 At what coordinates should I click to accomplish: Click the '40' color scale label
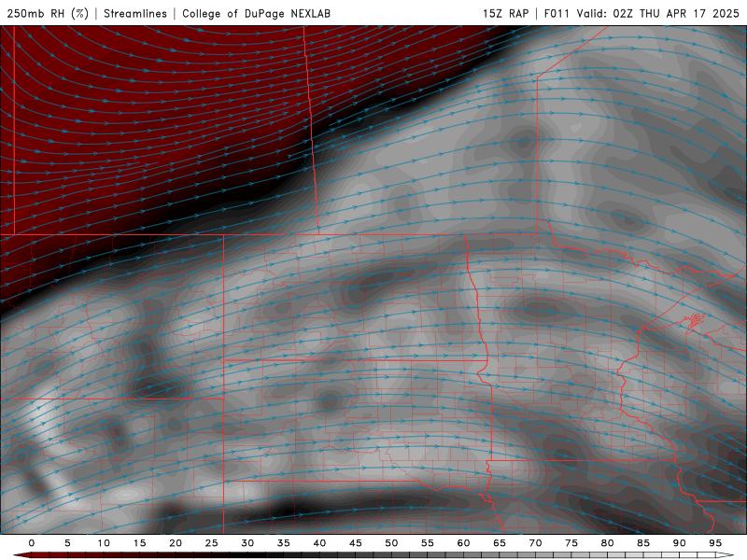(319, 543)
